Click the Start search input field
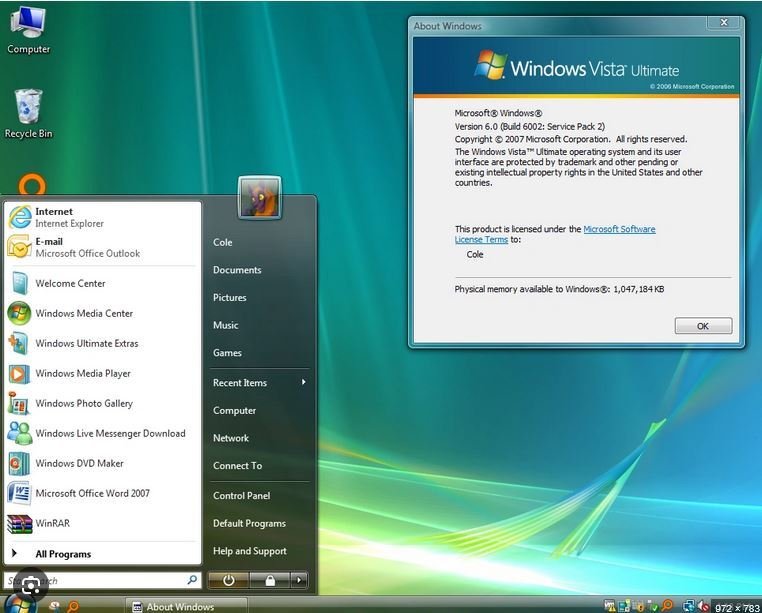762x613 pixels. pos(102,580)
